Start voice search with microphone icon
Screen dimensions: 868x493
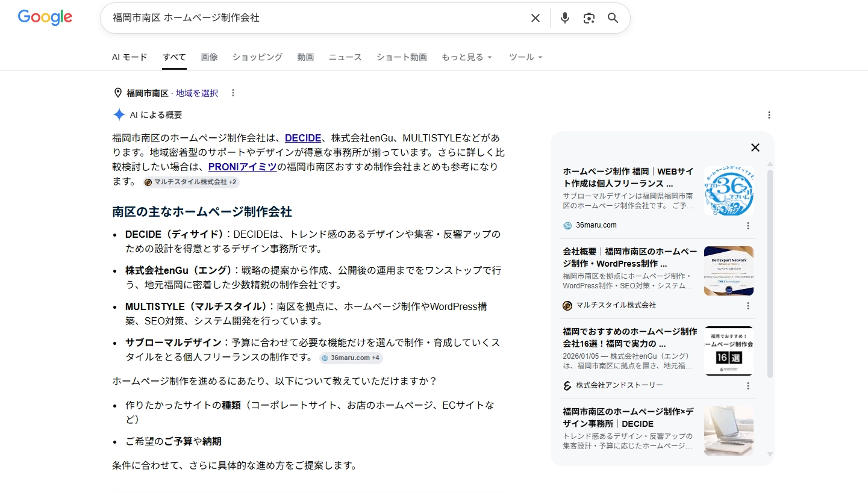pos(564,18)
